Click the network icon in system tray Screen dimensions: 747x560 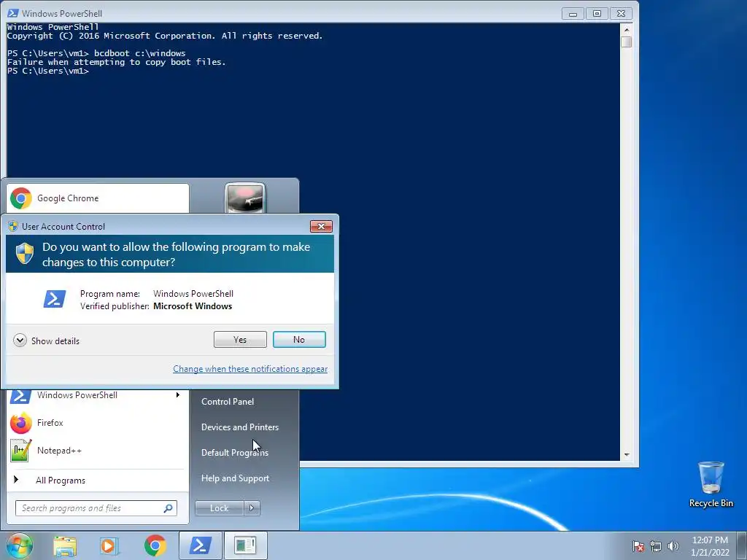656,546
